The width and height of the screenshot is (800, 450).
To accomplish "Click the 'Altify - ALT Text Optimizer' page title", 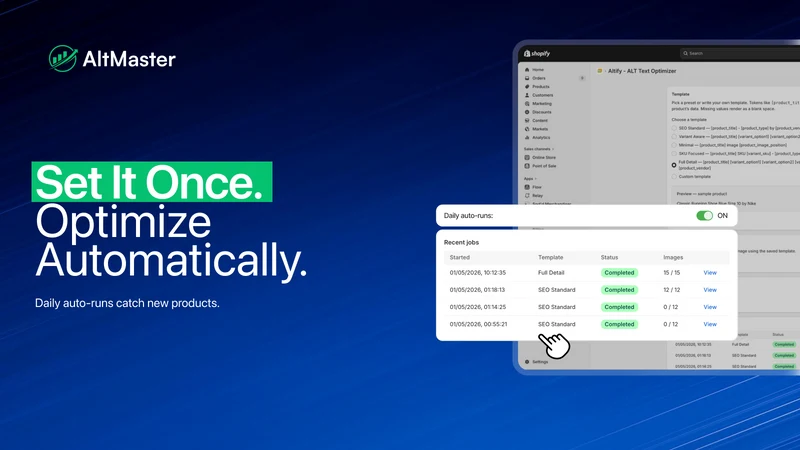I will pyautogui.click(x=642, y=71).
